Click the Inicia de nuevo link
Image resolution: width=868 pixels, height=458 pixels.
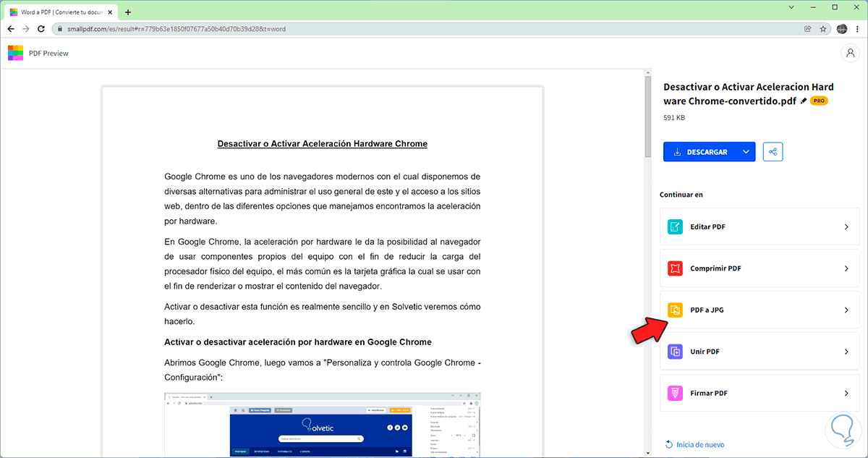(x=700, y=444)
